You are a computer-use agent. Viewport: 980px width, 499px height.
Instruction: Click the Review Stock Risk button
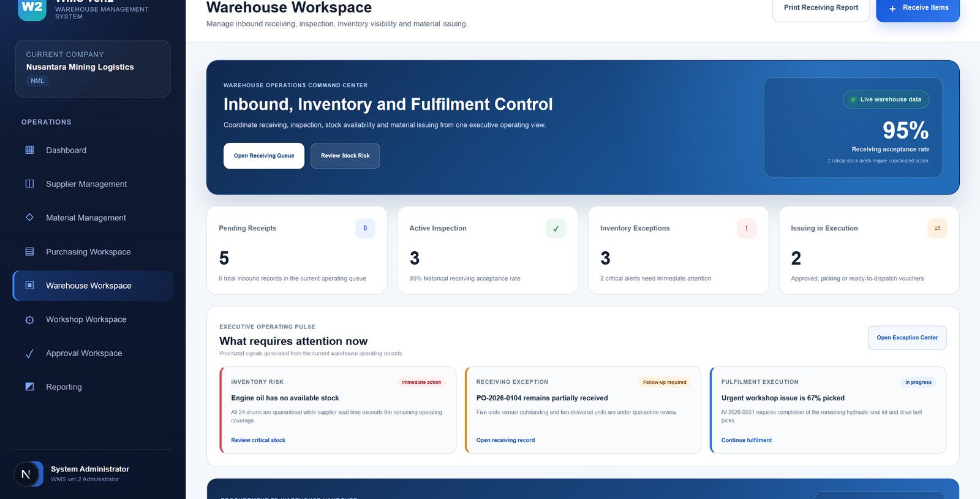345,156
